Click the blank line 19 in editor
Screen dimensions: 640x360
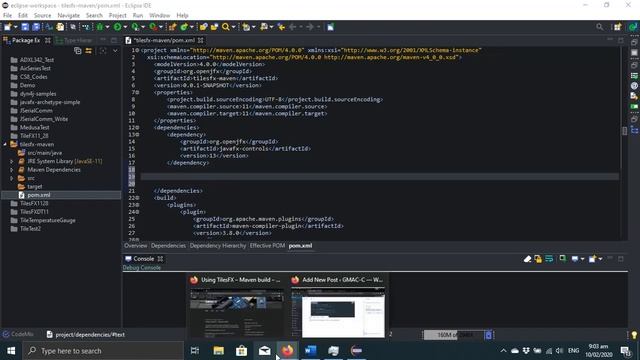[x=380, y=176]
